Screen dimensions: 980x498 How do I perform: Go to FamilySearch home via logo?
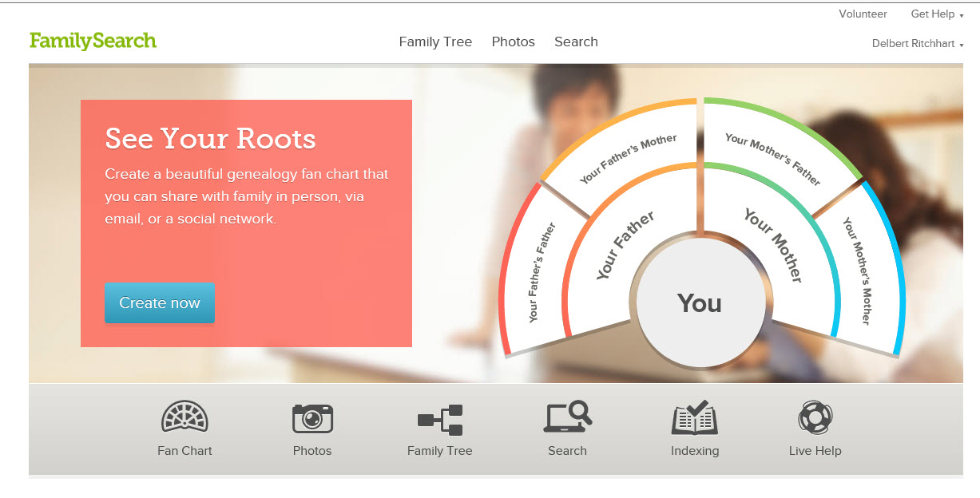(x=93, y=41)
